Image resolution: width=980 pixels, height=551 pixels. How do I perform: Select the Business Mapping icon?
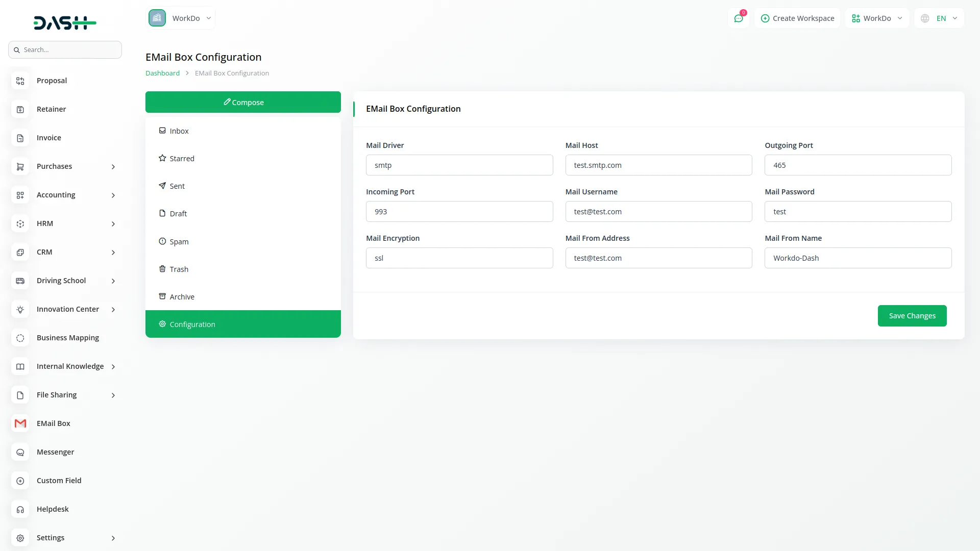[20, 338]
